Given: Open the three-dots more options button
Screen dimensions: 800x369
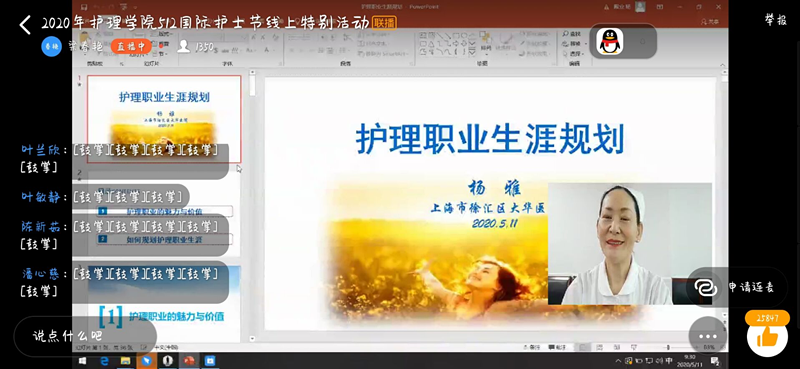Looking at the screenshot, I should pos(708,336).
